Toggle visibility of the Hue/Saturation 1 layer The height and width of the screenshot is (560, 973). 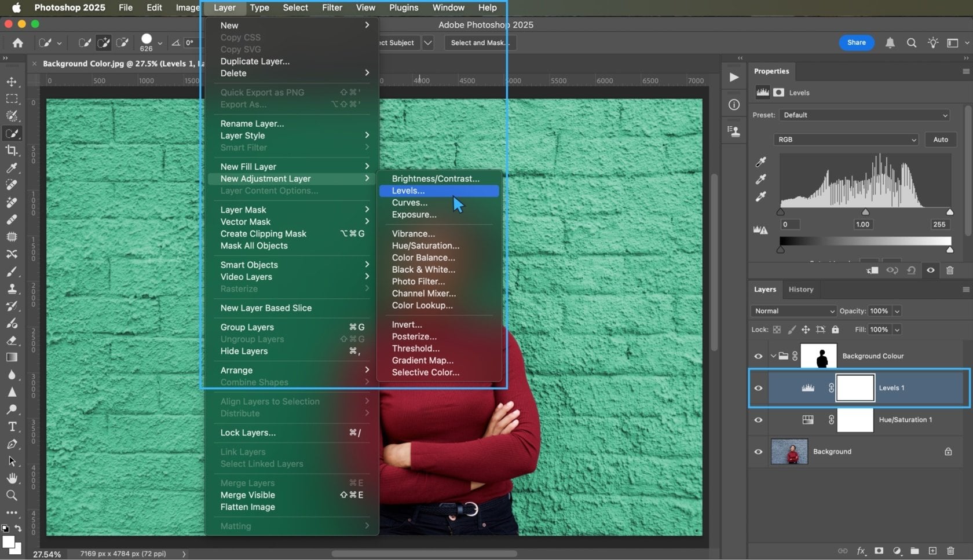tap(758, 420)
